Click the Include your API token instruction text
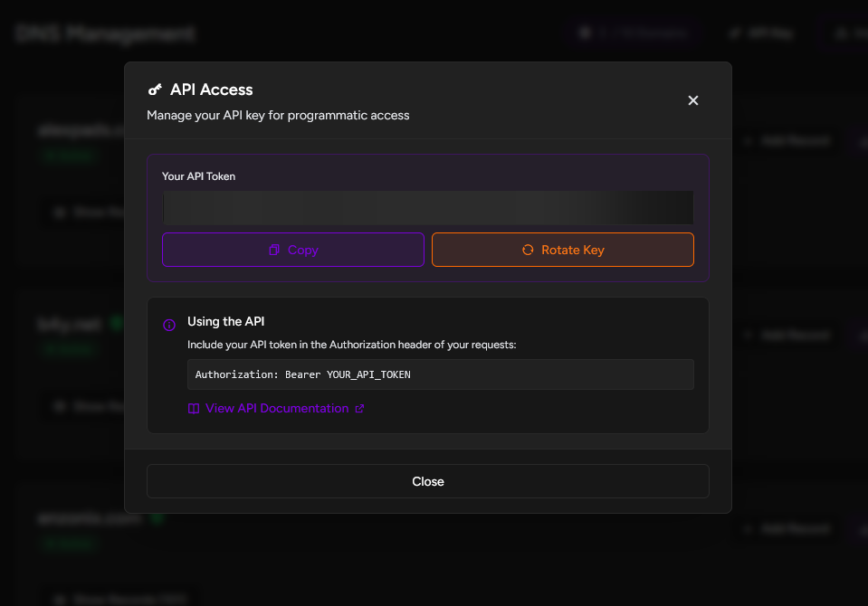Screen dimensions: 868x606 (x=351, y=345)
